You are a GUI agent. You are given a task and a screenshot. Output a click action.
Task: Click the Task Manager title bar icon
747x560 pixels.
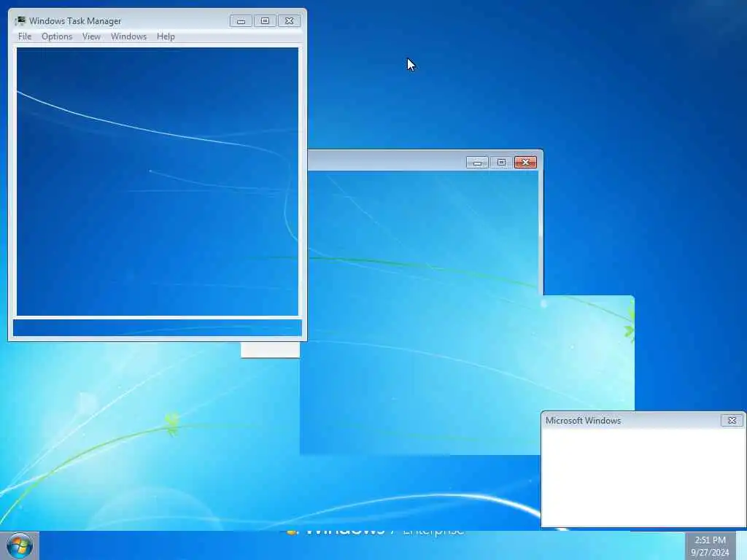[20, 21]
